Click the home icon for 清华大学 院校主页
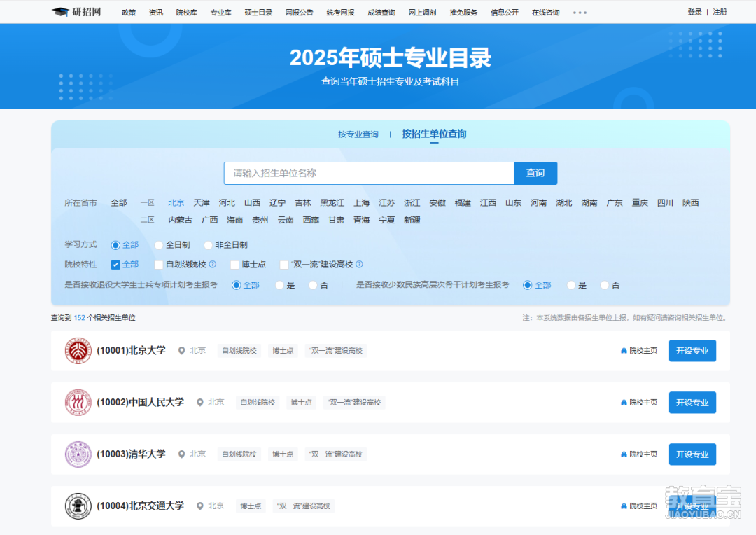Image resolution: width=756 pixels, height=535 pixels. coord(624,454)
